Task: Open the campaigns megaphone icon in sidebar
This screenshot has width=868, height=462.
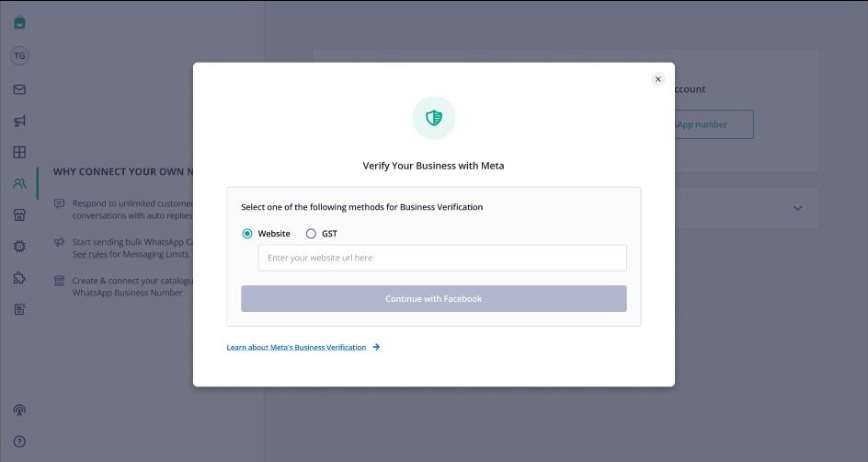Action: click(x=19, y=121)
